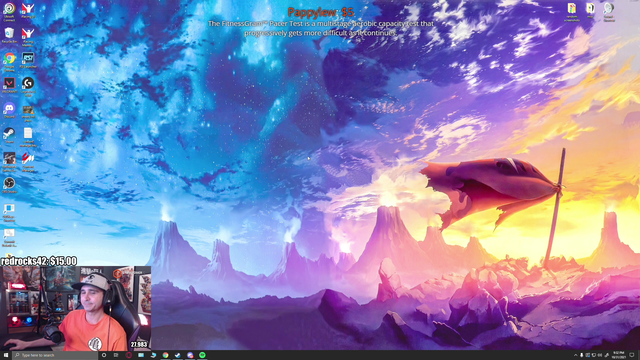Select the middle file icon in top-right corner
Image resolution: width=640 pixels, height=360 pixels.
tap(590, 10)
